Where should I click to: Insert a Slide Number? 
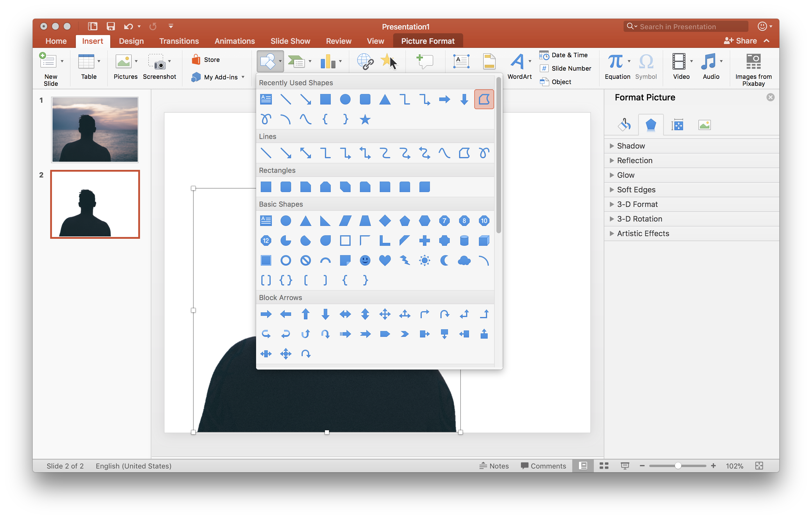(566, 68)
